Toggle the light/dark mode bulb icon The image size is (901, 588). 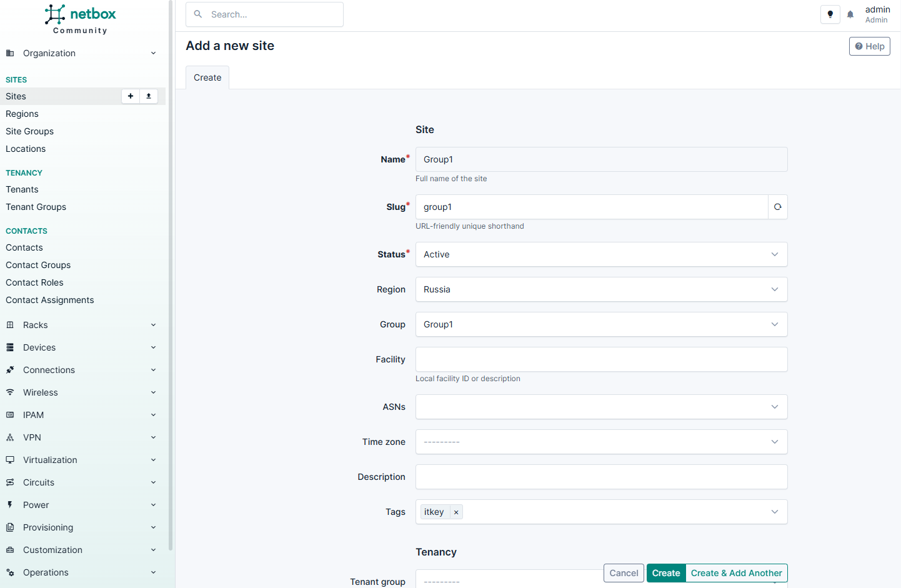[830, 14]
